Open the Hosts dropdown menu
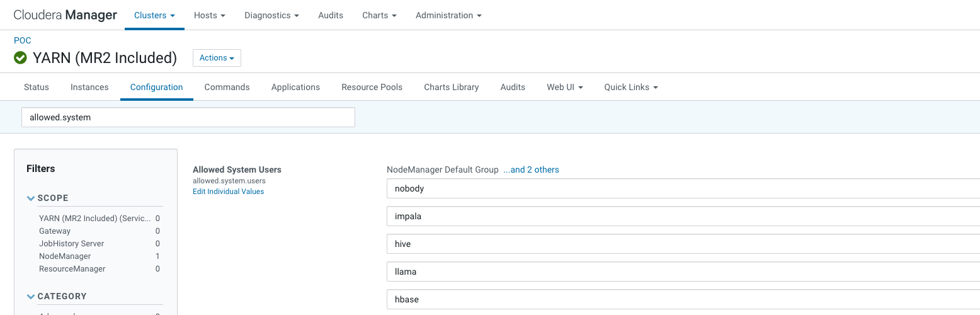The width and height of the screenshot is (980, 315). pyautogui.click(x=210, y=15)
